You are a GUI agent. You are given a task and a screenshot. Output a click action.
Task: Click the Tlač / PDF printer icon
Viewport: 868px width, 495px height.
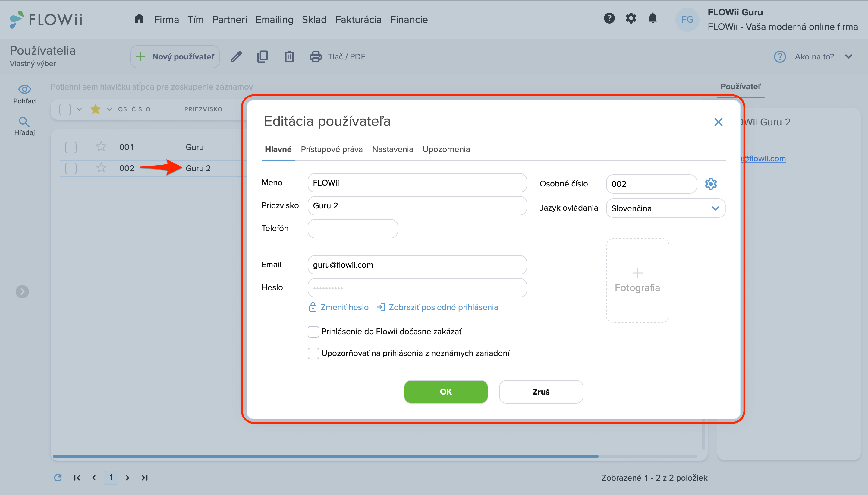point(316,56)
